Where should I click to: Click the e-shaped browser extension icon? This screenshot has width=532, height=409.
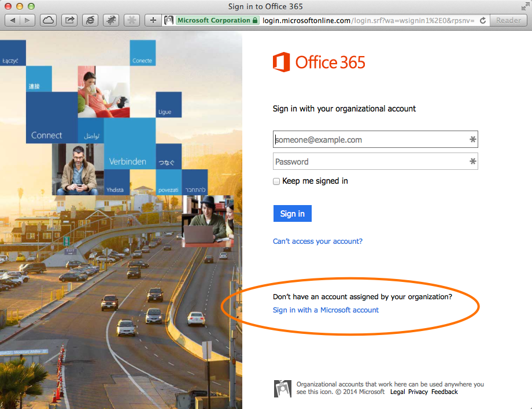click(90, 20)
